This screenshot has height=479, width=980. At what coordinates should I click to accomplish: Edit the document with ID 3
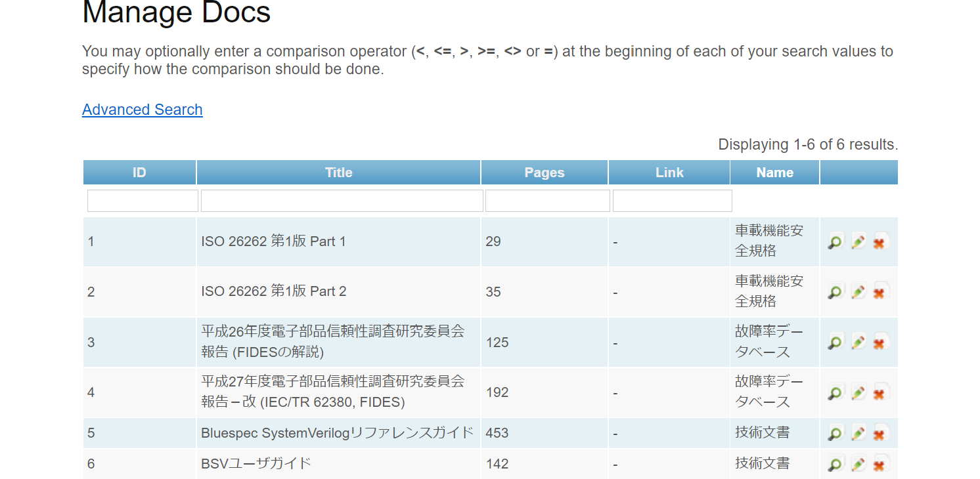[x=858, y=343]
